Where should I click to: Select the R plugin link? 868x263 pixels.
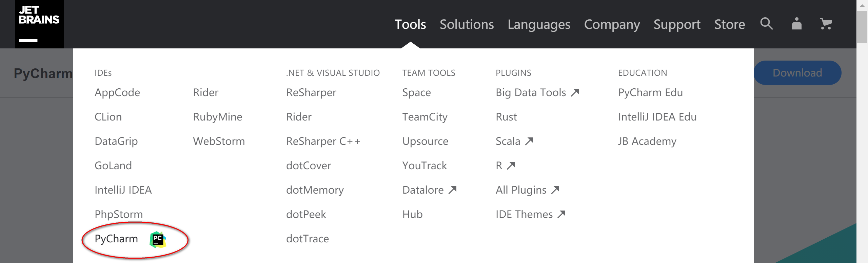coord(505,166)
